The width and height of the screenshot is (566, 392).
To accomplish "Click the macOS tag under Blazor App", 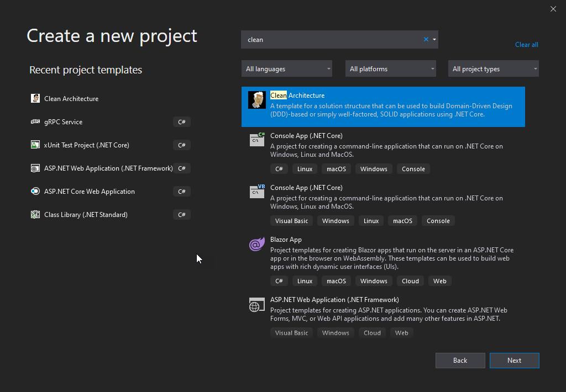I will (336, 281).
